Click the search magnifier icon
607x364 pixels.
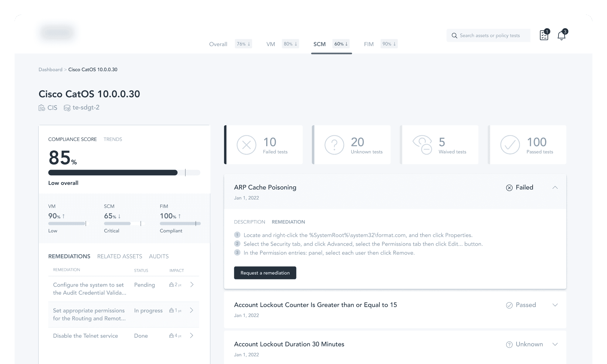[x=454, y=35]
